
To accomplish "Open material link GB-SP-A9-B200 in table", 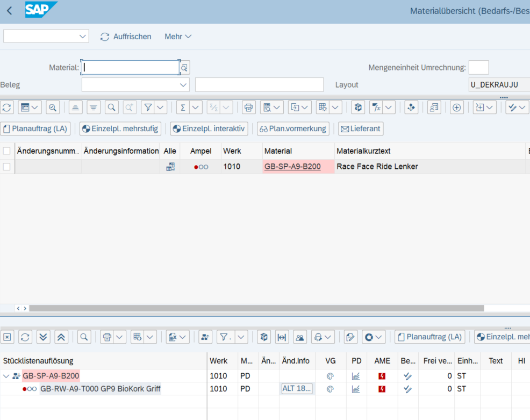I will click(292, 167).
